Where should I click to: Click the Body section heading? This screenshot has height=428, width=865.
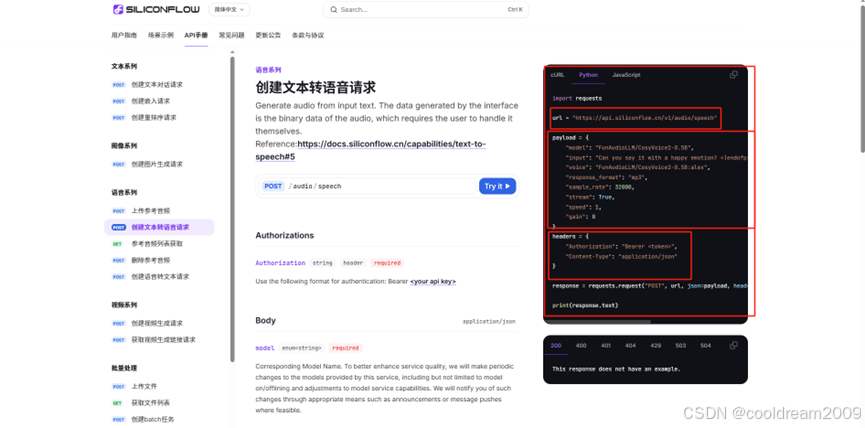265,320
